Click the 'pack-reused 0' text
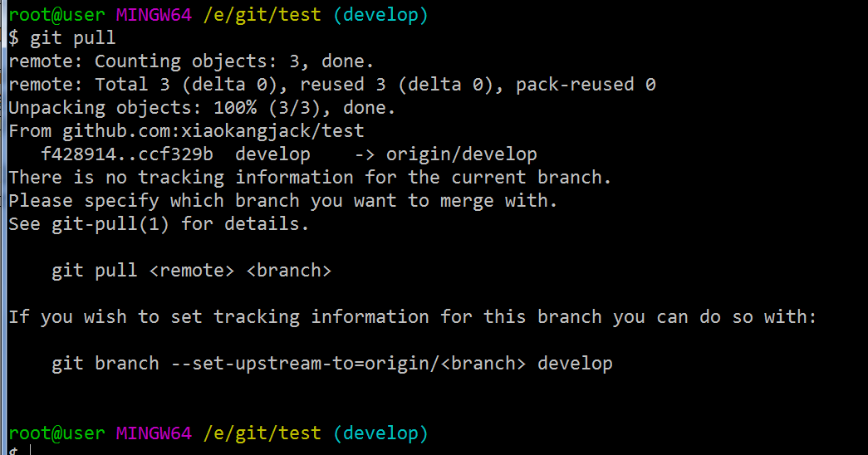The image size is (868, 455). pyautogui.click(x=586, y=85)
